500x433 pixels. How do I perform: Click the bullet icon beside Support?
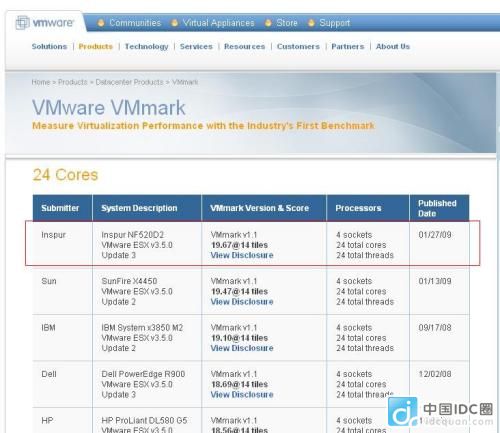click(311, 23)
